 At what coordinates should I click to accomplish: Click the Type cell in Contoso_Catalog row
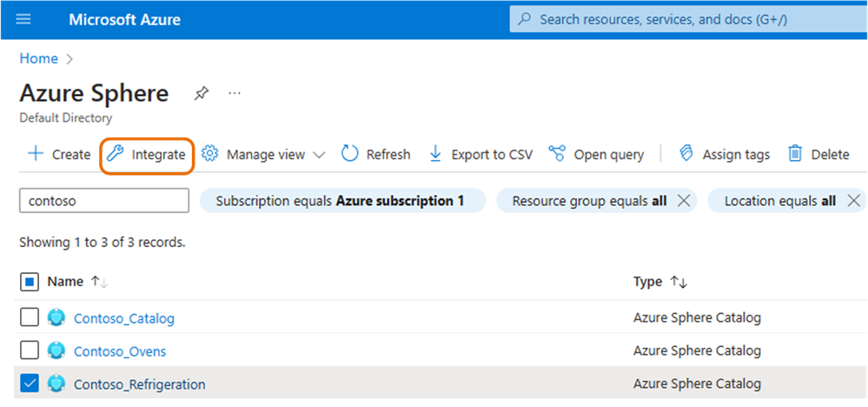pos(697,318)
